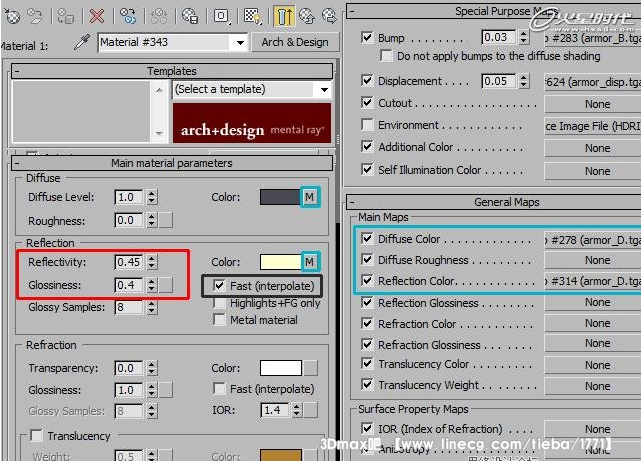
Task: Click the Self Illumination Color None button
Action: pos(592,171)
